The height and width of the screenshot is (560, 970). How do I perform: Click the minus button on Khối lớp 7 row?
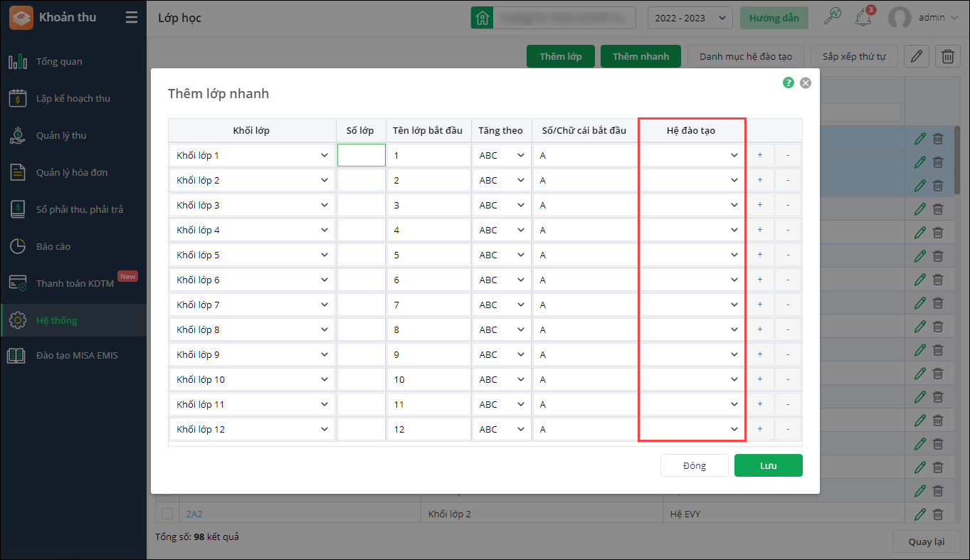pyautogui.click(x=788, y=305)
